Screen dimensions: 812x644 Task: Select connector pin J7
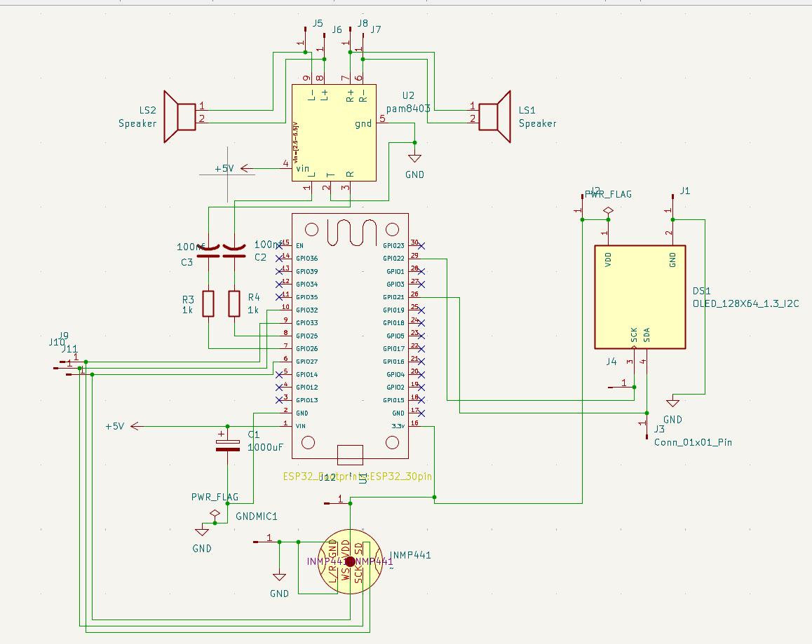pos(363,46)
